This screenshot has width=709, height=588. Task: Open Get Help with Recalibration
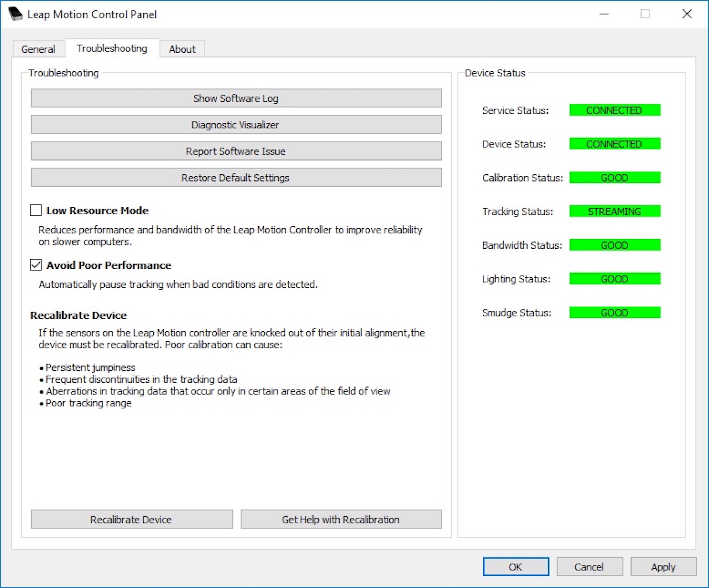pyautogui.click(x=341, y=519)
